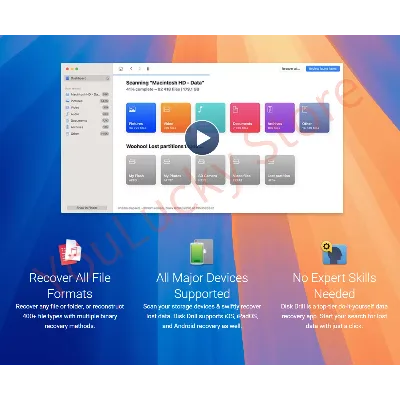Image resolution: width=400 pixels, height=400 pixels.
Task: Open the blue Pictures category tile
Action: [141, 118]
